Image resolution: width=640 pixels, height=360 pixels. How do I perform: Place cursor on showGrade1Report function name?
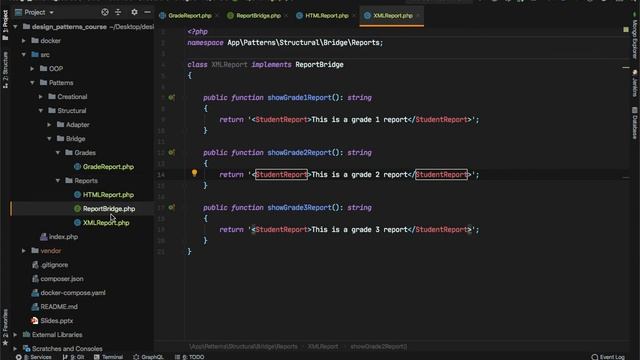tap(299, 98)
